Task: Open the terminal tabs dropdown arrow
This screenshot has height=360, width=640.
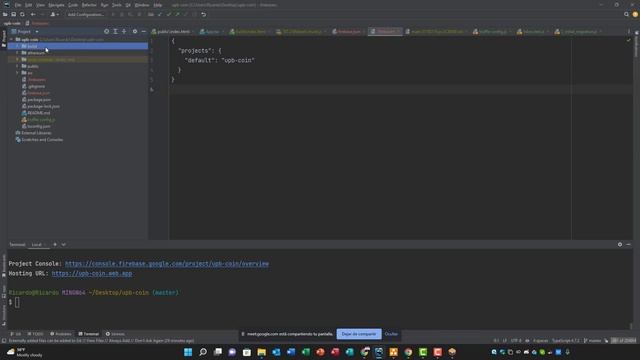Action: pyautogui.click(x=63, y=244)
